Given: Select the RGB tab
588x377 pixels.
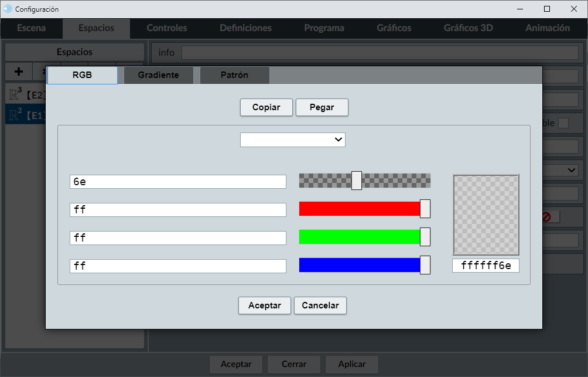Looking at the screenshot, I should [x=82, y=75].
